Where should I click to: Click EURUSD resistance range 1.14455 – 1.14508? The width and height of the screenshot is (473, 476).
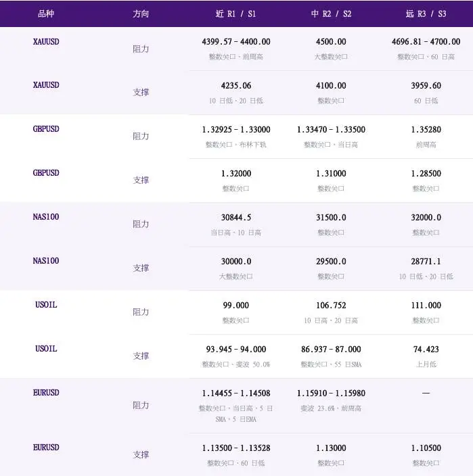[236, 394]
